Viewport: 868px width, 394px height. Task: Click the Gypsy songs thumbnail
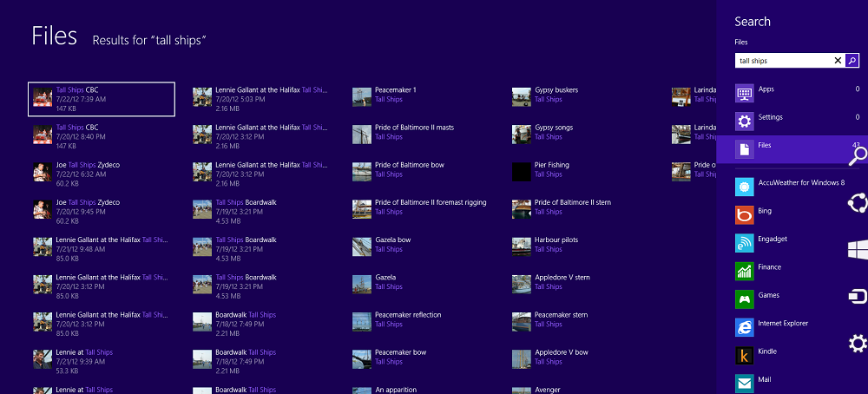pos(522,134)
